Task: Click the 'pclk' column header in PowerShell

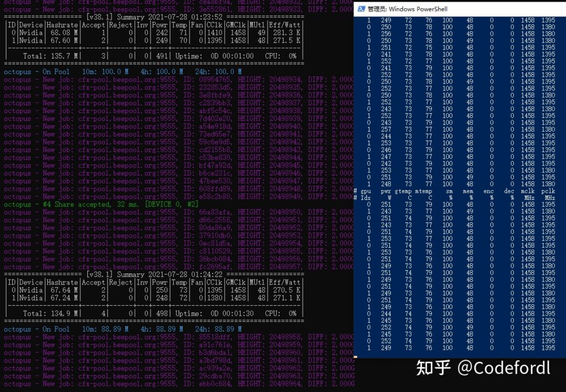Action: (548, 191)
